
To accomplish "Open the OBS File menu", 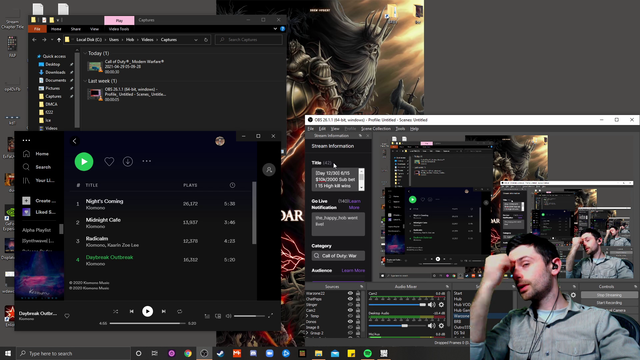I will pos(311,129).
